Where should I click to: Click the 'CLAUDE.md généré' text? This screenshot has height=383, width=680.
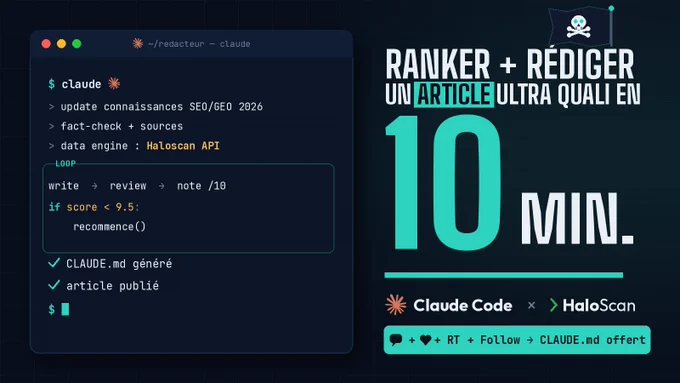pyautogui.click(x=119, y=264)
